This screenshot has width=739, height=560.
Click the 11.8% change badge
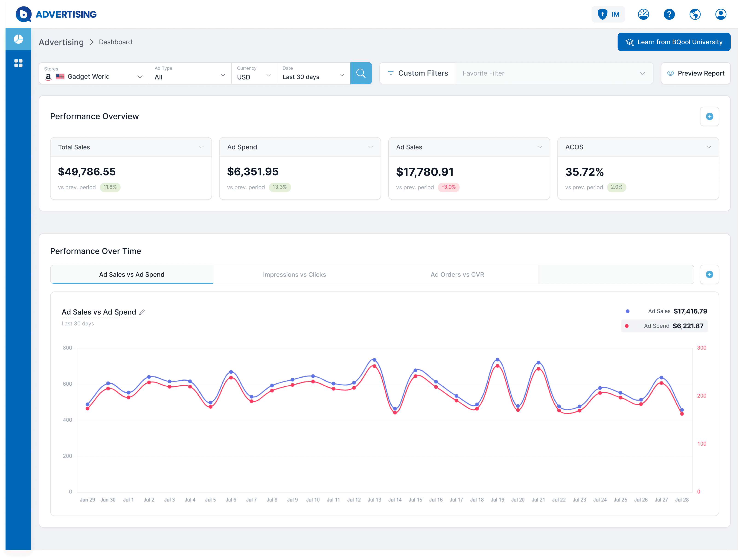(x=110, y=187)
